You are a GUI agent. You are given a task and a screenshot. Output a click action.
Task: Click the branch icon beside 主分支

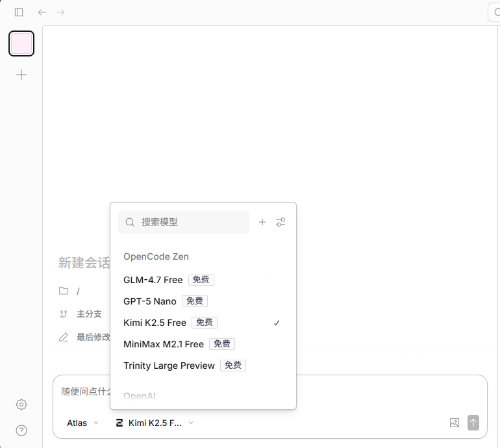(64, 314)
